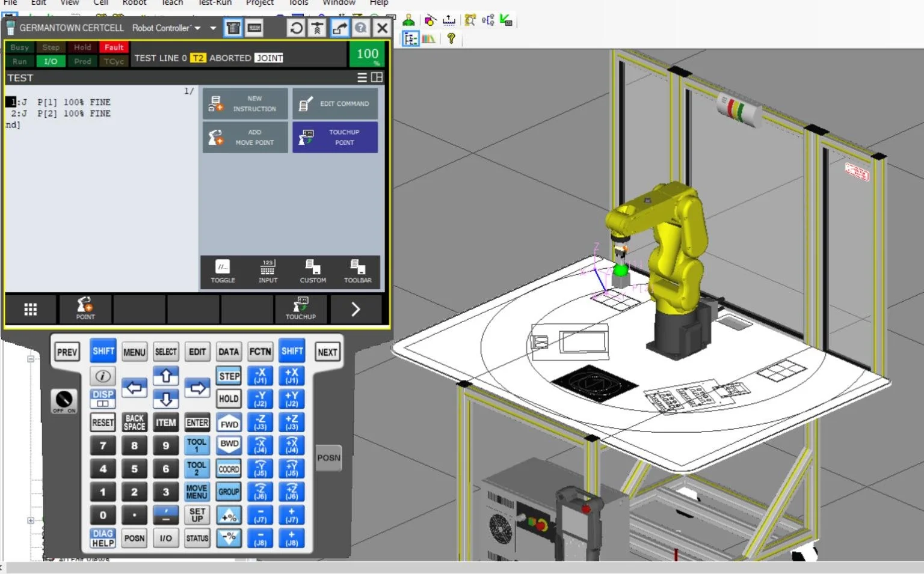Click the FWD key
This screenshot has width=924, height=574.
pos(229,423)
